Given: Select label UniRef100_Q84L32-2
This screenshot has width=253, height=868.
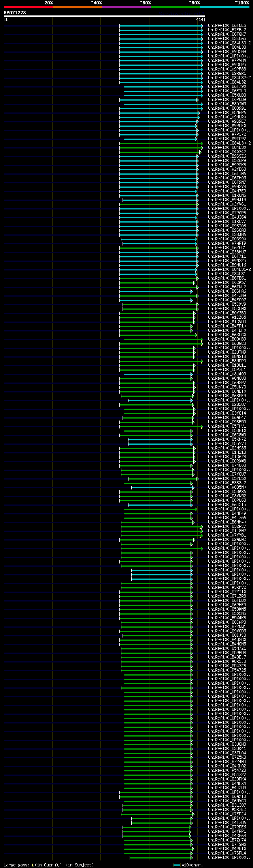Looking at the screenshot, I should 229,78.
